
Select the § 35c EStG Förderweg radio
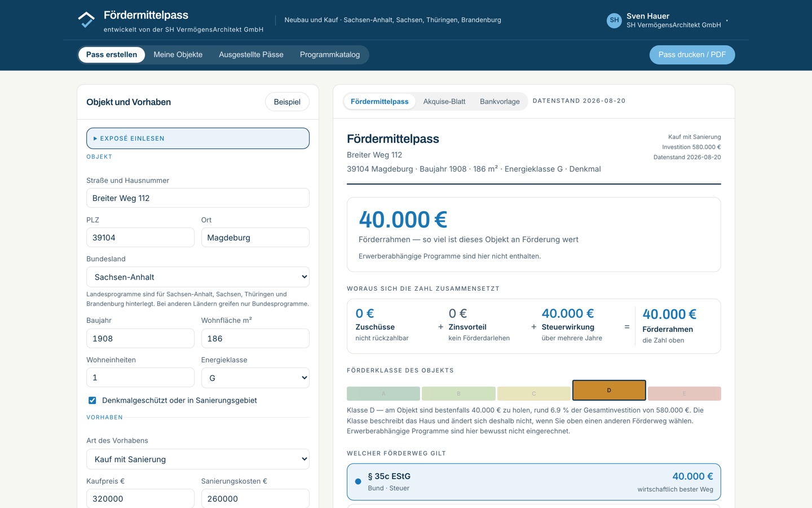pos(358,481)
